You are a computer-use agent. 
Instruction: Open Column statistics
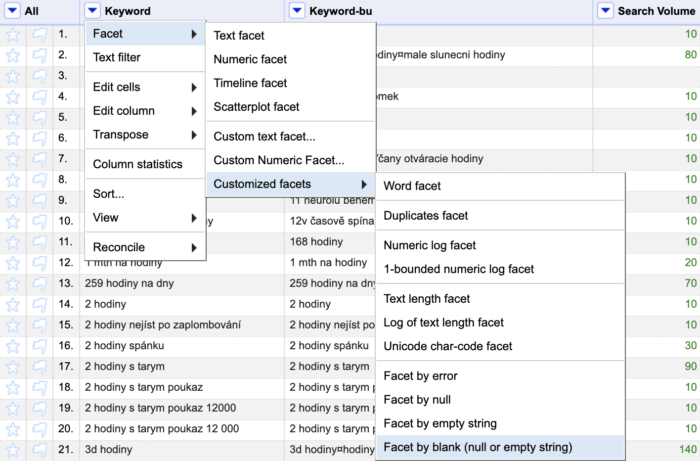click(145, 164)
